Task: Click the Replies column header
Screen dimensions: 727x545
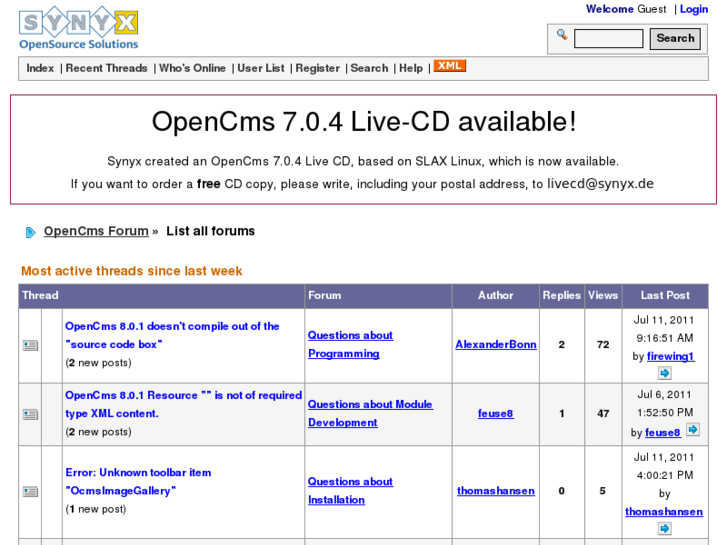Action: (x=561, y=295)
